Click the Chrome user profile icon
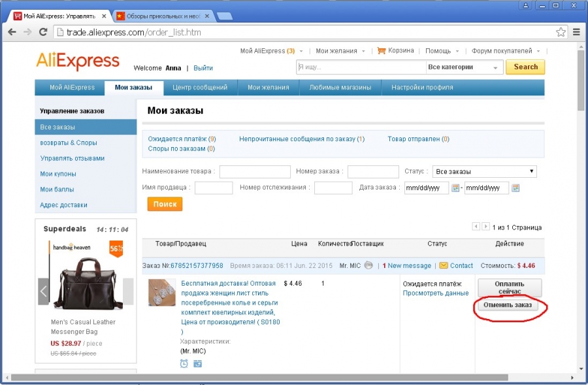 [x=525, y=5]
